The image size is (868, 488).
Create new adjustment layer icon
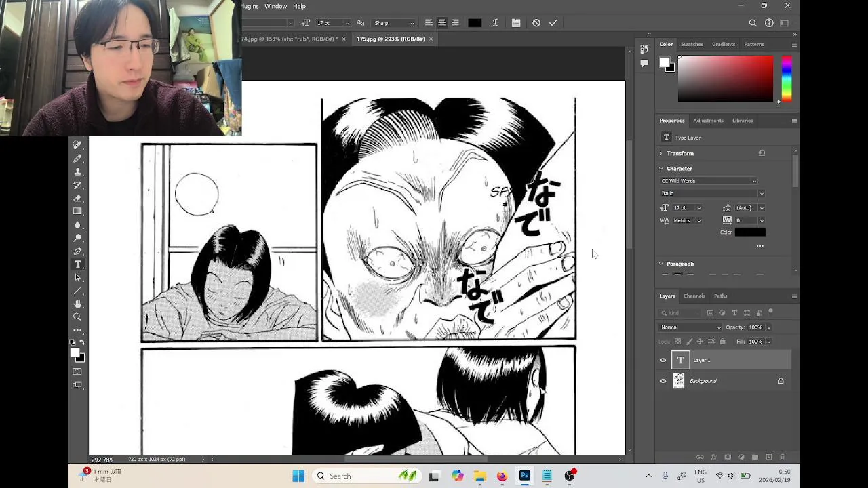point(741,457)
